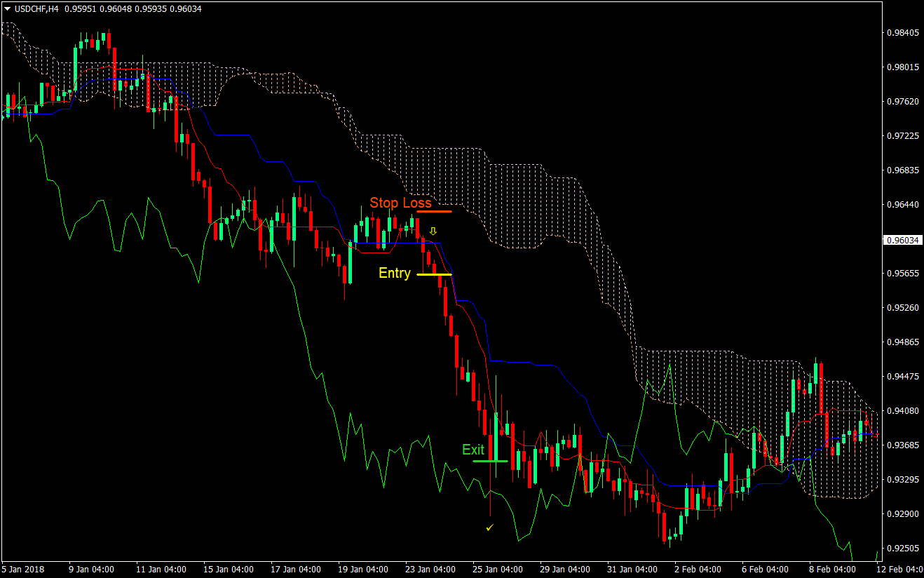Select the 5 Jan 2018 axis label

pos(23,570)
